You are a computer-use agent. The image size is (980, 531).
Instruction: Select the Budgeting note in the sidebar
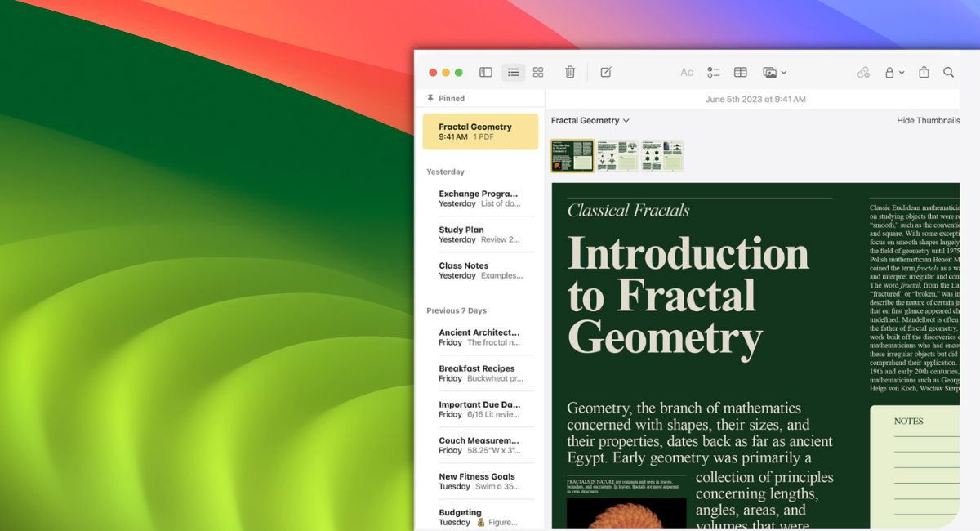pos(459,516)
